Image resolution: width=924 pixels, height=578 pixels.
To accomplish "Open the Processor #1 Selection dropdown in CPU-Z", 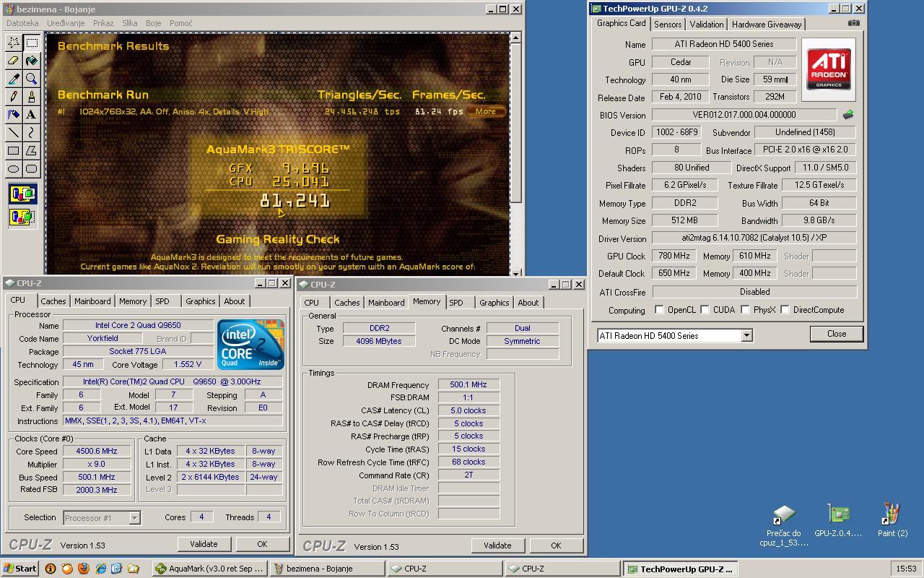I will (134, 517).
